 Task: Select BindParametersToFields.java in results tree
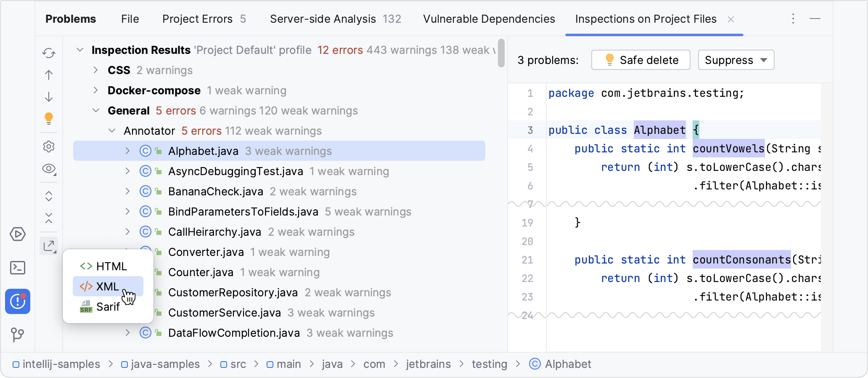point(243,212)
